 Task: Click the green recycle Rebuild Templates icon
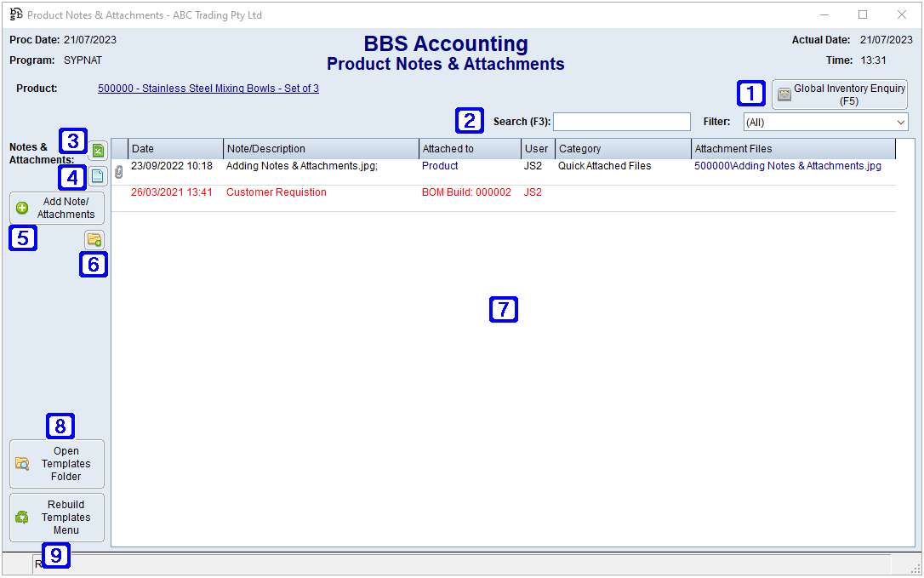22,518
